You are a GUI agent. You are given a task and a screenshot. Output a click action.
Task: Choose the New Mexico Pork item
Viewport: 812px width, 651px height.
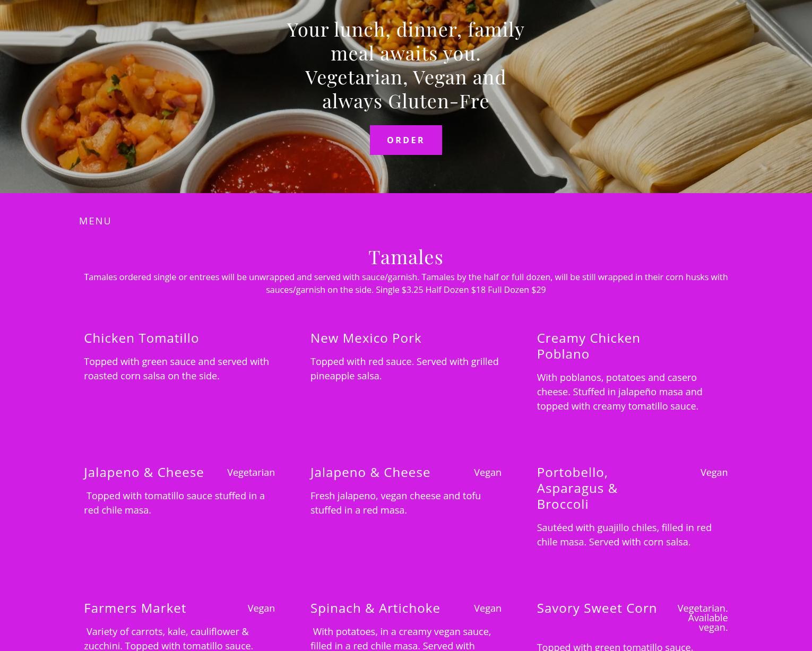366,338
